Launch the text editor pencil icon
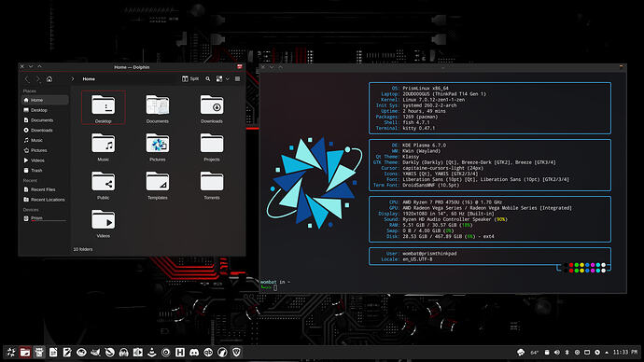This screenshot has width=644, height=362. click(x=67, y=352)
